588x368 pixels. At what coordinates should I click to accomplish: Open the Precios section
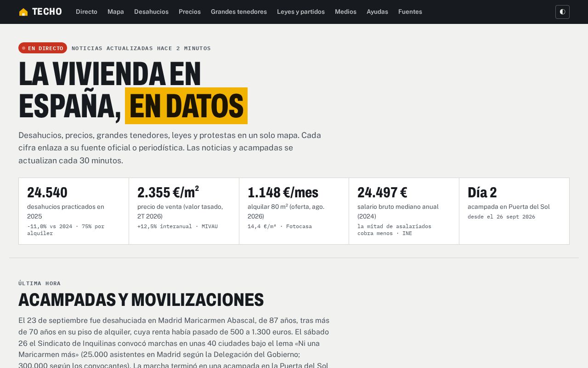click(x=190, y=12)
